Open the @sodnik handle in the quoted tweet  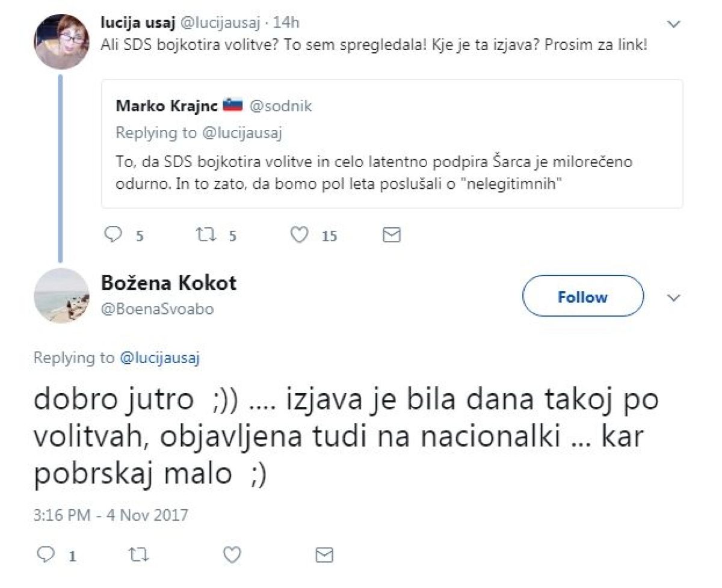coord(280,106)
